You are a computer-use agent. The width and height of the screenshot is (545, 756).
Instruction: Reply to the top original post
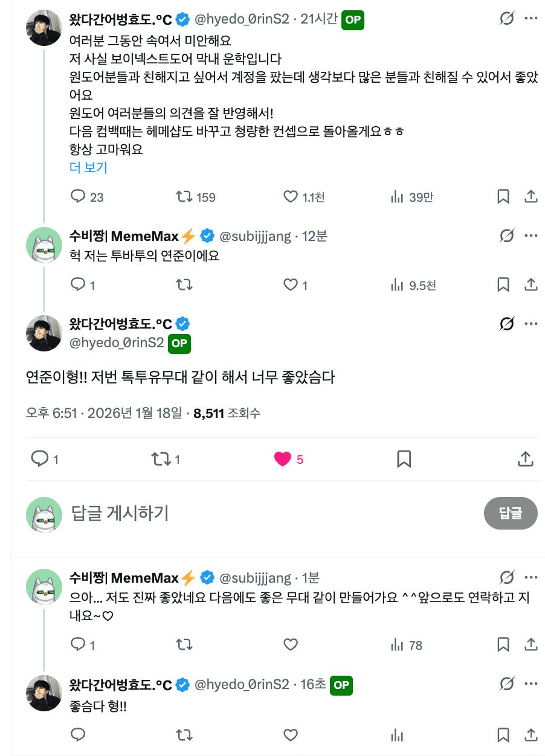[79, 197]
